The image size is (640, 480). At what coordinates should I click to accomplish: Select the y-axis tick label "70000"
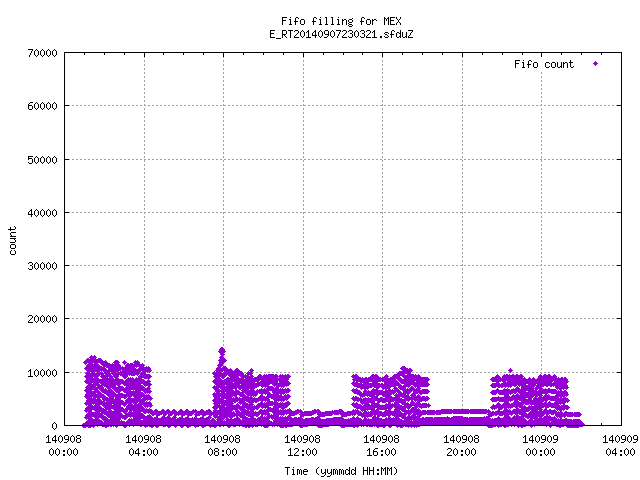pyautogui.click(x=42, y=53)
